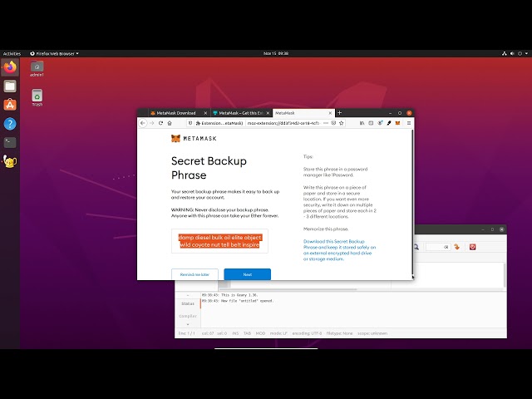
Task: Click Geany editor horizontal scrollbar
Action: tap(288, 289)
